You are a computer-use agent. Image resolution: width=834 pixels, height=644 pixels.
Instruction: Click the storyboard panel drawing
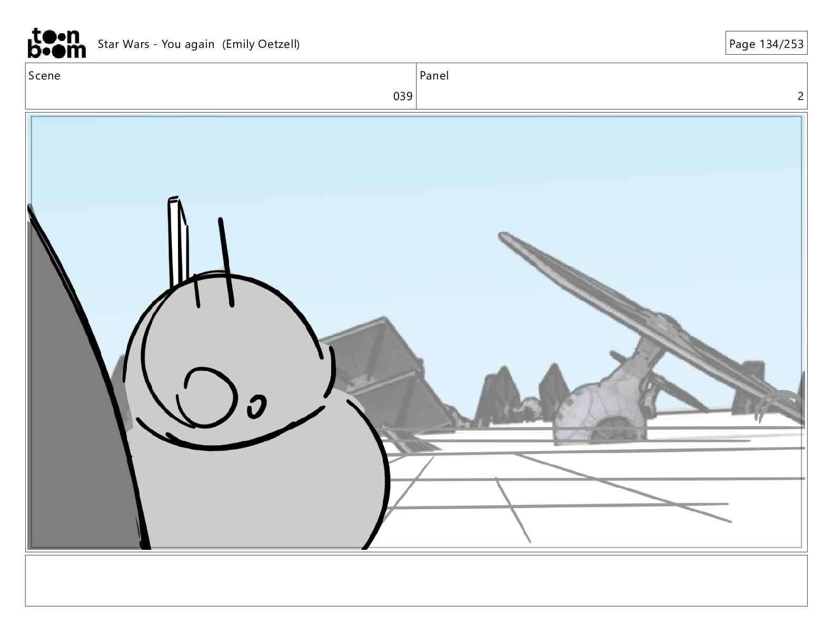pyautogui.click(x=416, y=332)
